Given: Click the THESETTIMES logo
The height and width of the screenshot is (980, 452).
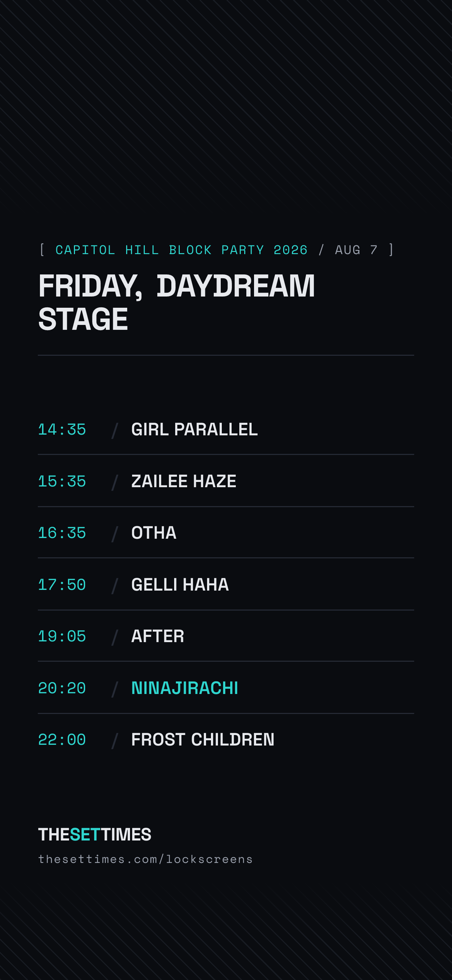Looking at the screenshot, I should (95, 835).
